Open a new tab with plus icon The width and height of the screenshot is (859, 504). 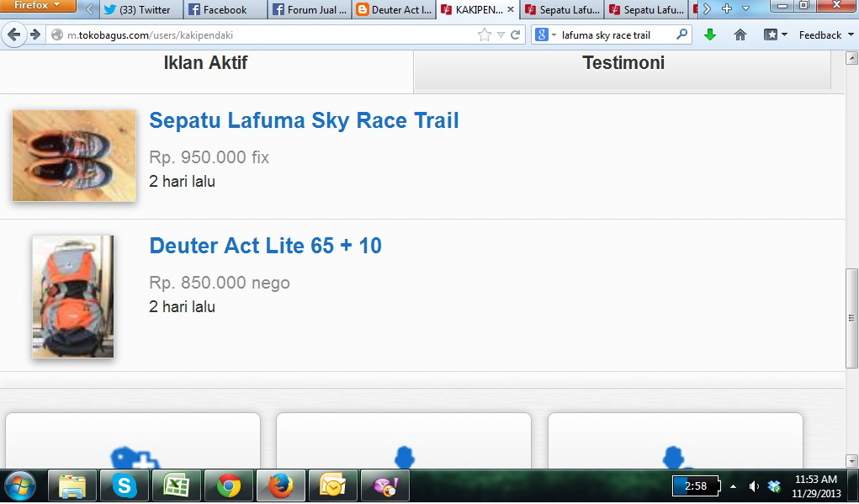coord(727,8)
